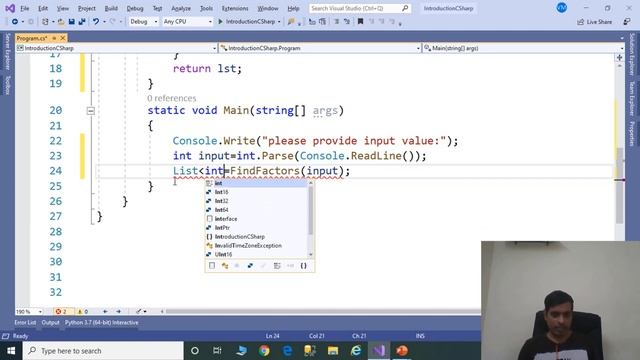
Task: Select Int32 from completion list
Action: coord(257,201)
